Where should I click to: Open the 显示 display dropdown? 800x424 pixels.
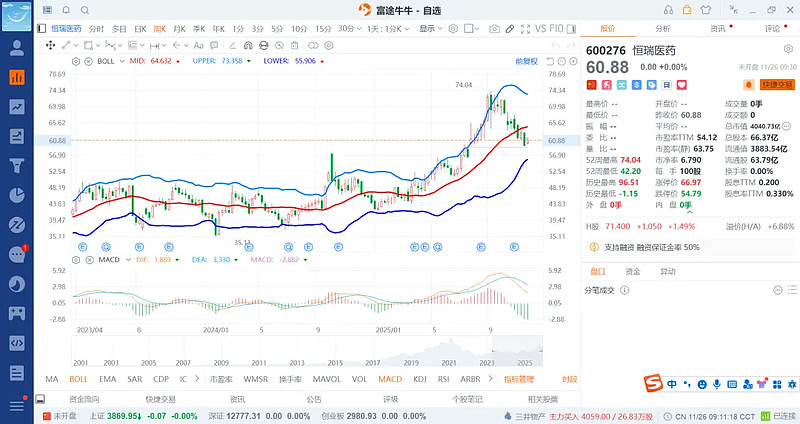431,29
